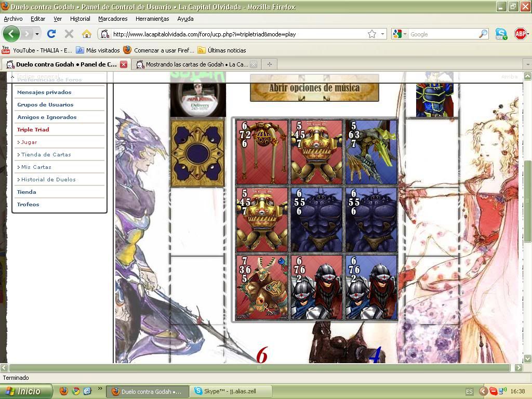Click the red-background soldiers card 6 7 6 2
Viewport: 532px width, 399px height.
[x=316, y=287]
